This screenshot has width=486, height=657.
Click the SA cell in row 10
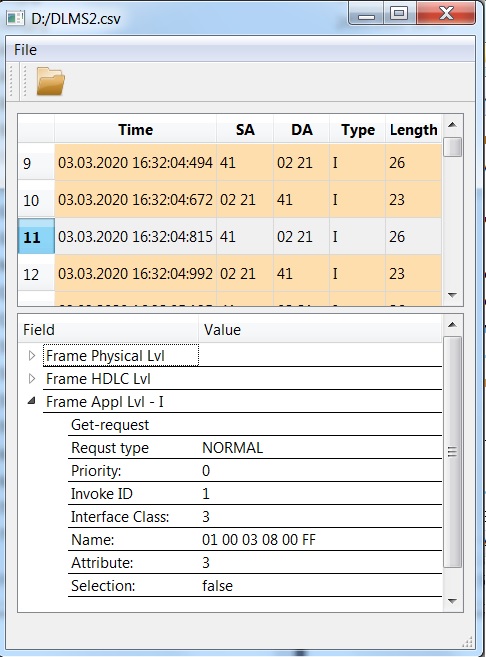click(245, 200)
